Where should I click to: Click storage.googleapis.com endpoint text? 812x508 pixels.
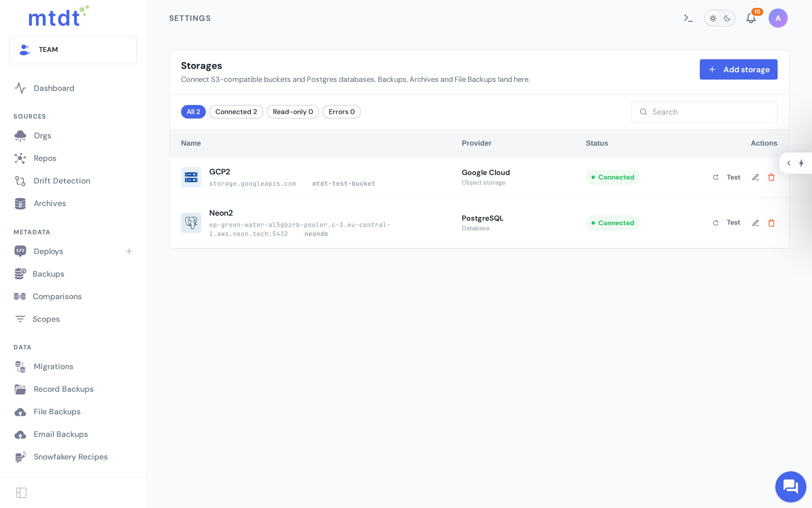click(253, 184)
